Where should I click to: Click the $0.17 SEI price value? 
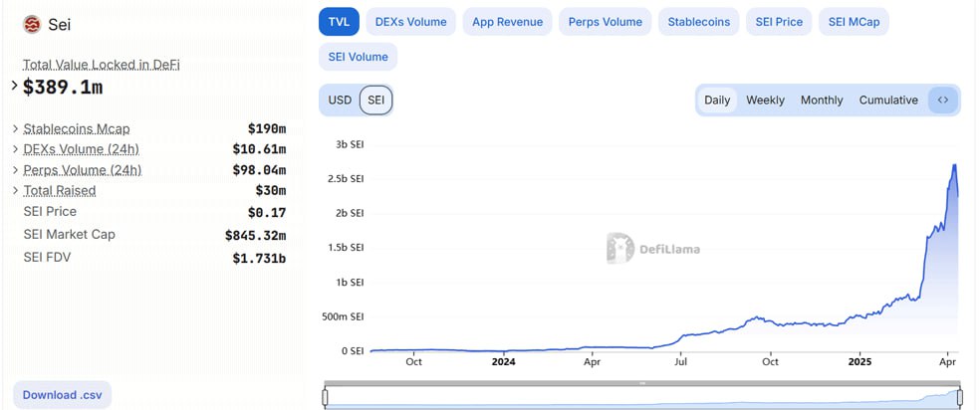tap(267, 212)
